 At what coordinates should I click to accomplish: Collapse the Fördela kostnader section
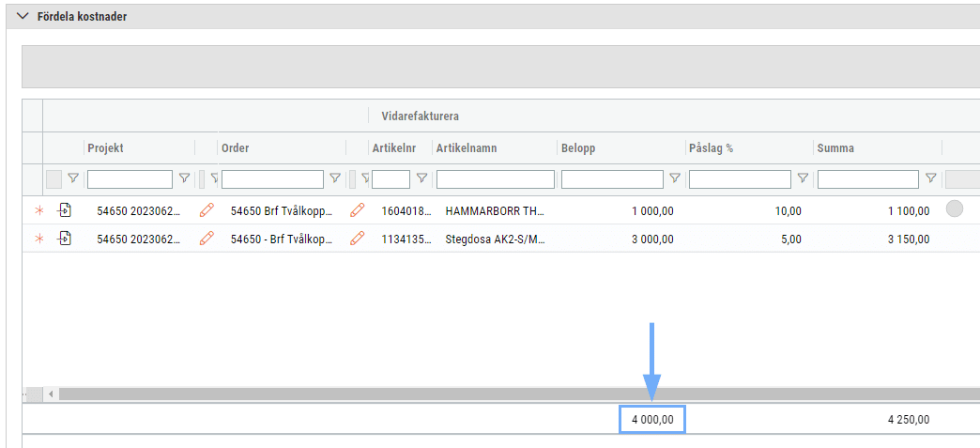pyautogui.click(x=23, y=17)
